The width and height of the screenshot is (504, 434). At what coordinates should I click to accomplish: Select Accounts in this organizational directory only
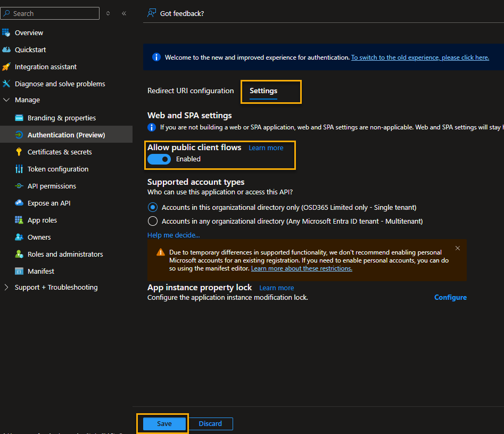click(x=153, y=207)
